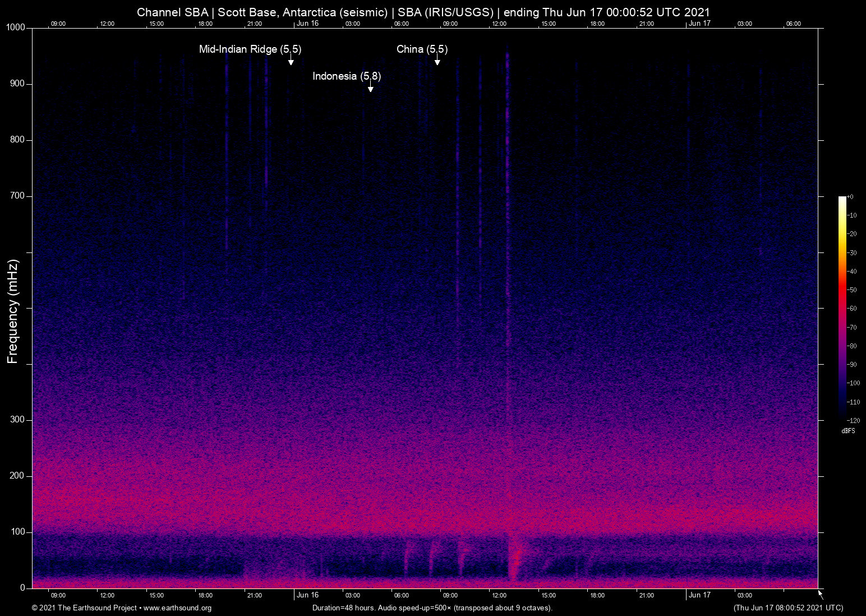Click the dBFS unit label under colorbar
Screen dimensions: 866x616
coord(848,431)
